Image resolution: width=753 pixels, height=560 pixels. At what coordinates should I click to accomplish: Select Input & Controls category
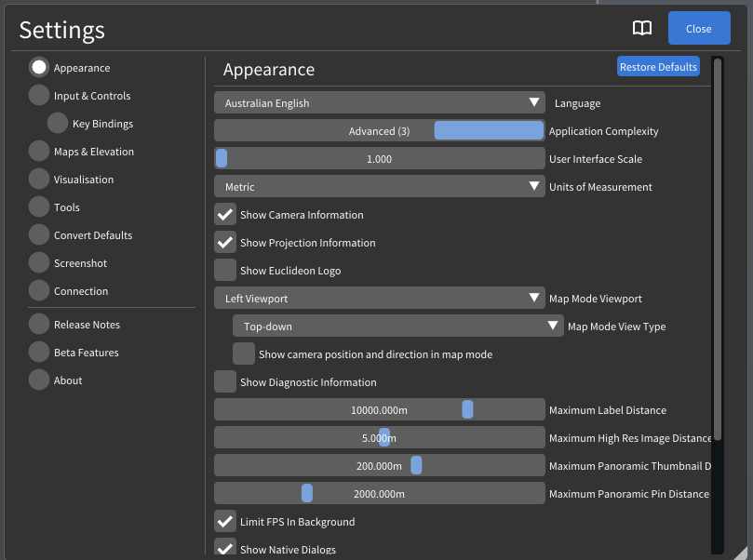[x=80, y=96]
